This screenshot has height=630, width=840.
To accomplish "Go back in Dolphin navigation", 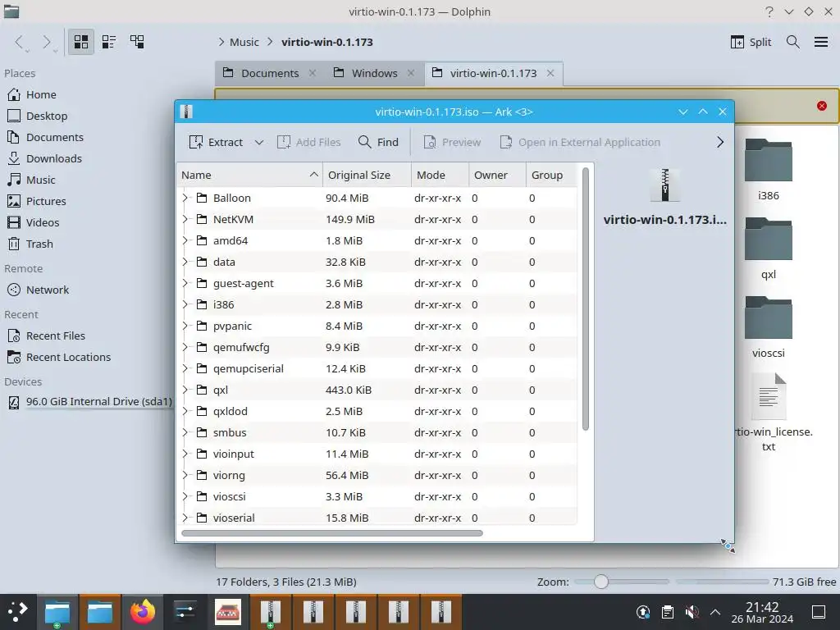I will [x=20, y=42].
